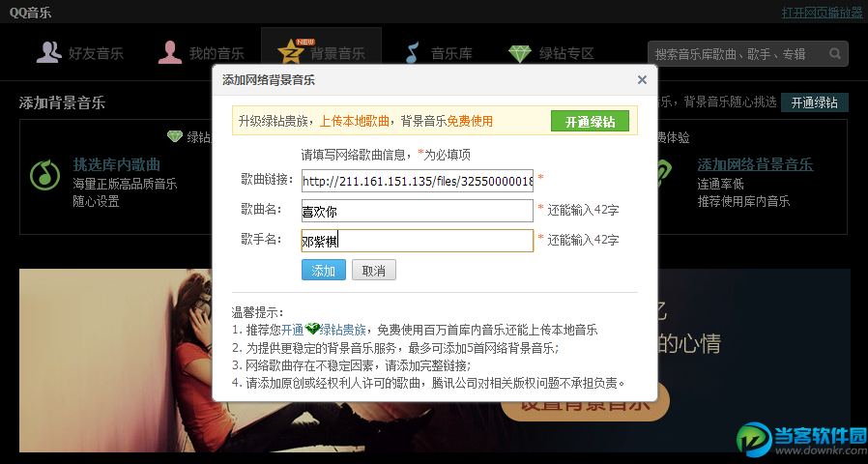This screenshot has height=464, width=868.
Task: Click the pink 我的音乐 person icon
Action: (x=169, y=52)
